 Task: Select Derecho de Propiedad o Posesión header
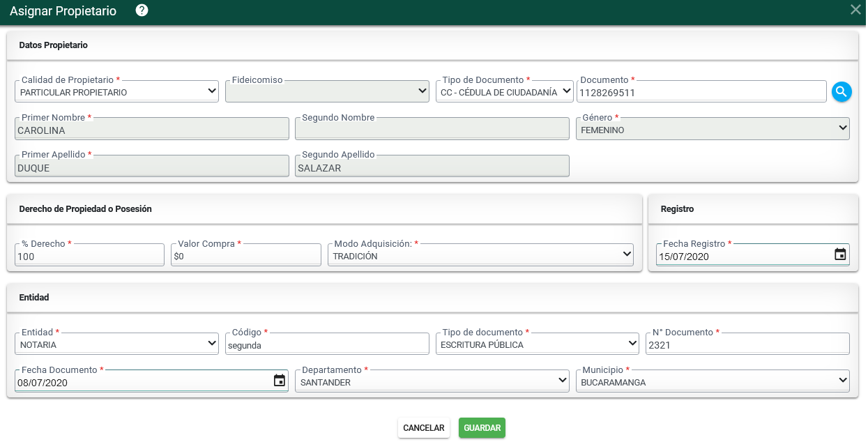click(x=86, y=209)
